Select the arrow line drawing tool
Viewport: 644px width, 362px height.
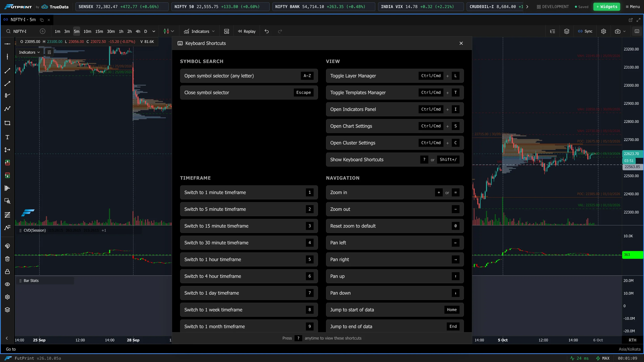coord(7,83)
